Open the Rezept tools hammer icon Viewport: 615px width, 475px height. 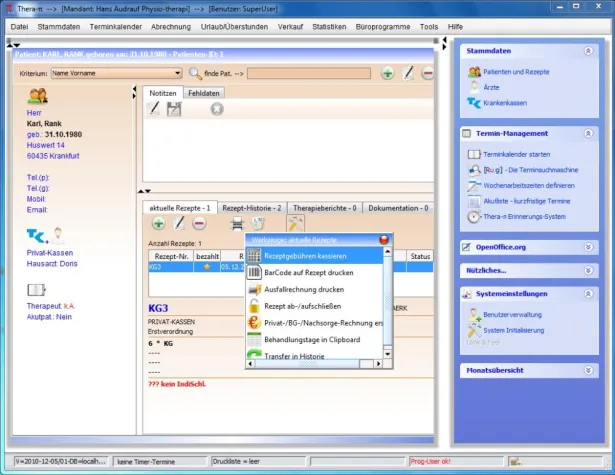[x=295, y=223]
